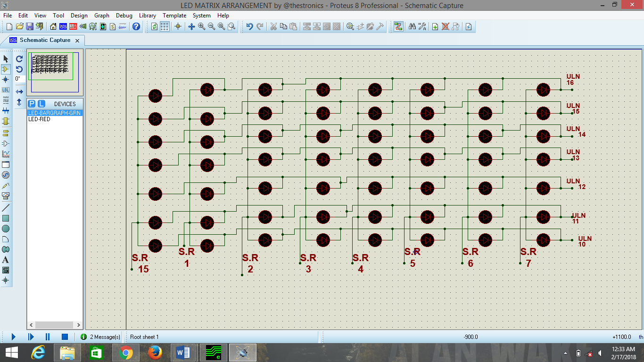Create a new root sheet
The width and height of the screenshot is (644, 362).
[x=436, y=27]
